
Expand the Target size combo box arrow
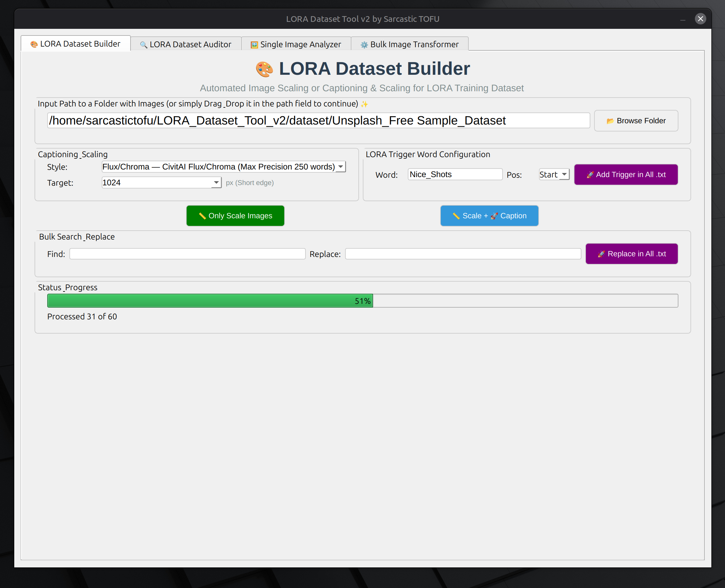(216, 182)
